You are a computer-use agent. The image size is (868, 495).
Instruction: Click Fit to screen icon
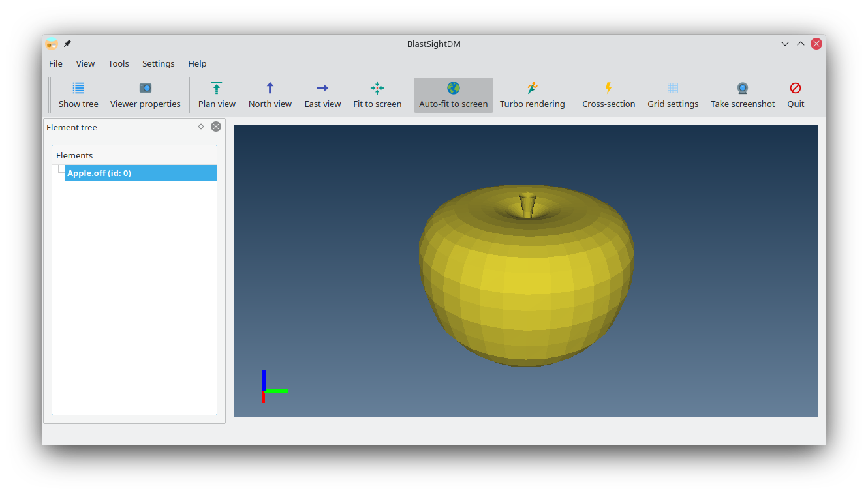(x=377, y=89)
